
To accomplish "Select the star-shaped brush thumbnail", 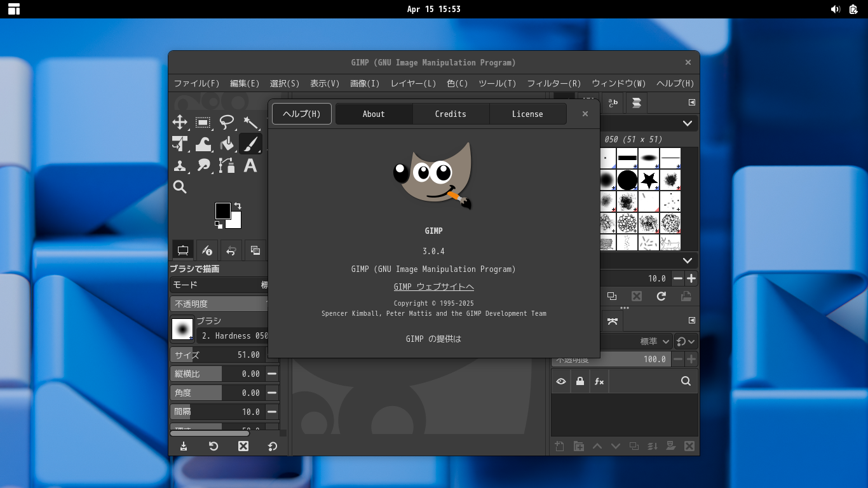I will (x=649, y=180).
